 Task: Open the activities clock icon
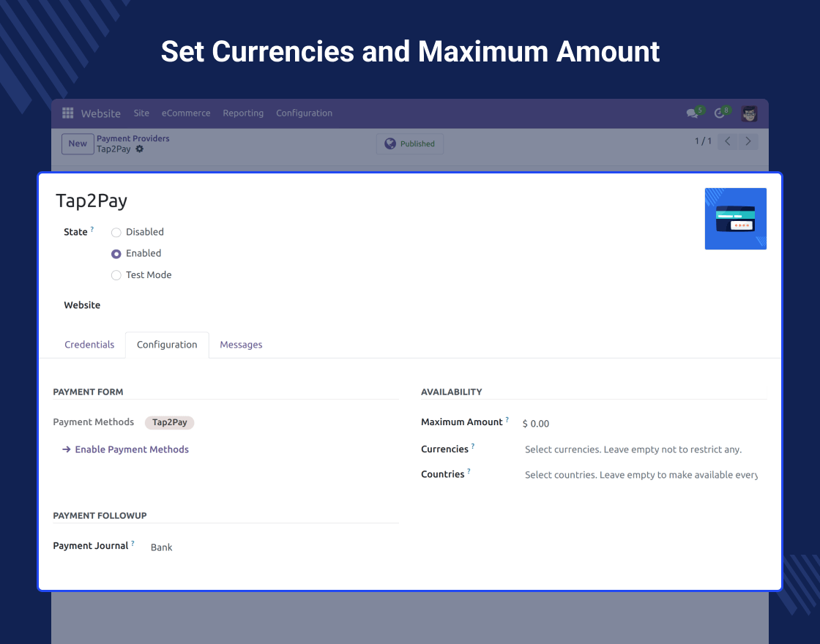tap(720, 113)
